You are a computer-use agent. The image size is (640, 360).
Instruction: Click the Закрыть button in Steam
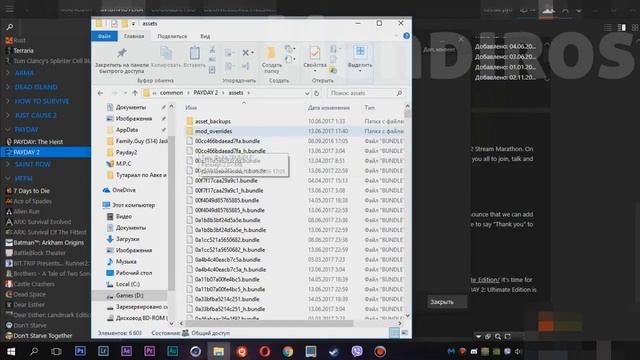point(447,302)
